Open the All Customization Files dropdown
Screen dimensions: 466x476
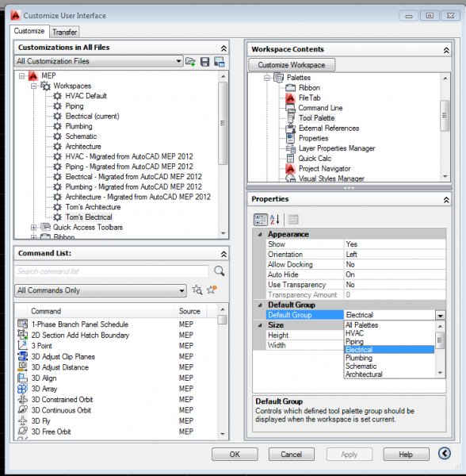(178, 61)
